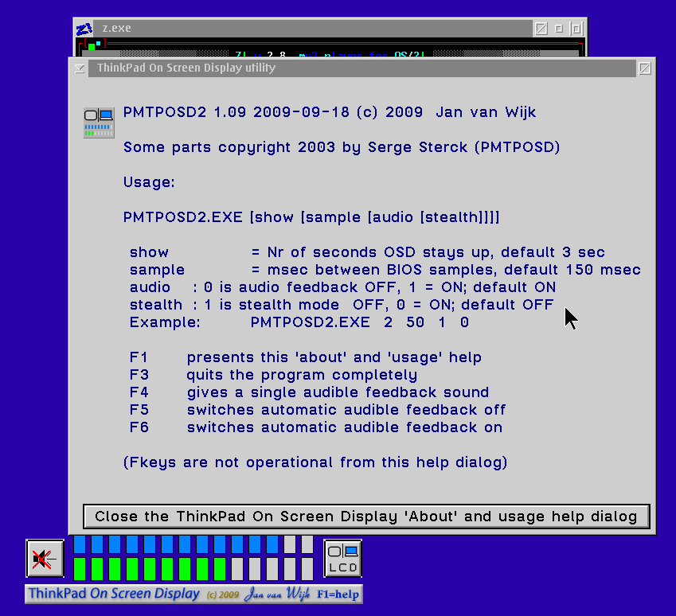Click the 'Example: PMTPOSD2.EXE 2 50 1 0' line
The height and width of the screenshot is (616, 676).
(x=299, y=322)
